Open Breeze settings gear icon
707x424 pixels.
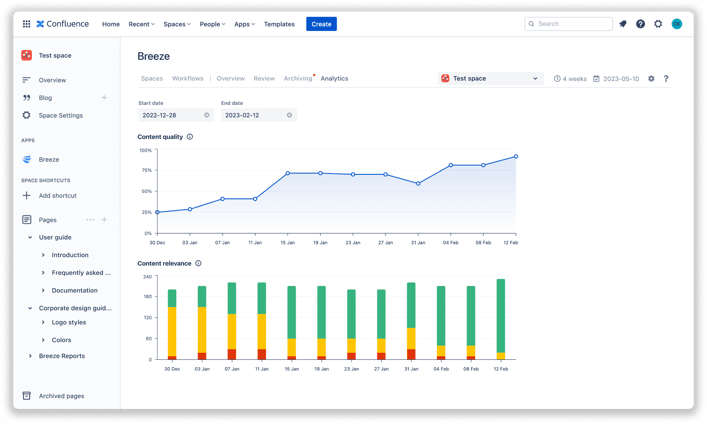point(651,78)
